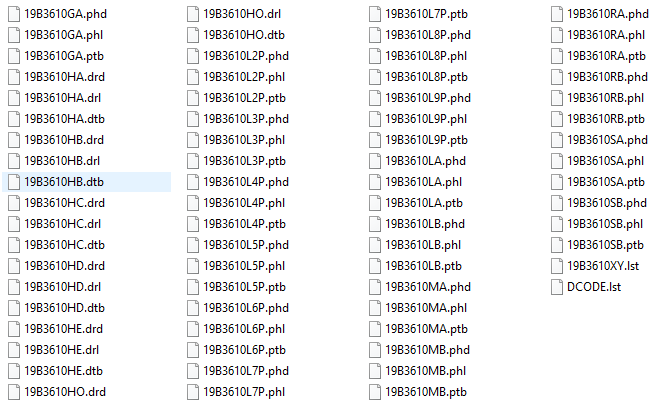Select 19B3610L9P.phd in the listing
This screenshot has width=658, height=407.
coord(428,98)
